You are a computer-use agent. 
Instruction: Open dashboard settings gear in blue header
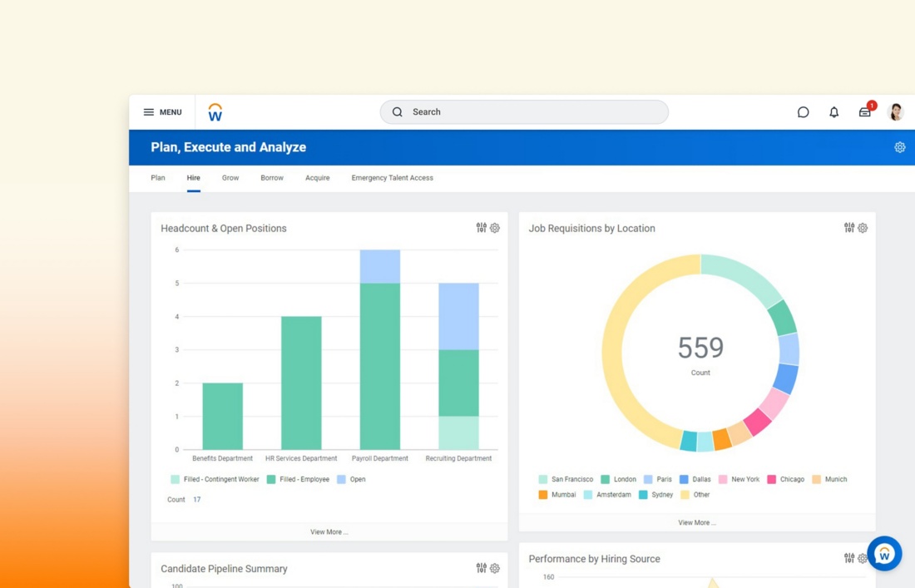899,147
